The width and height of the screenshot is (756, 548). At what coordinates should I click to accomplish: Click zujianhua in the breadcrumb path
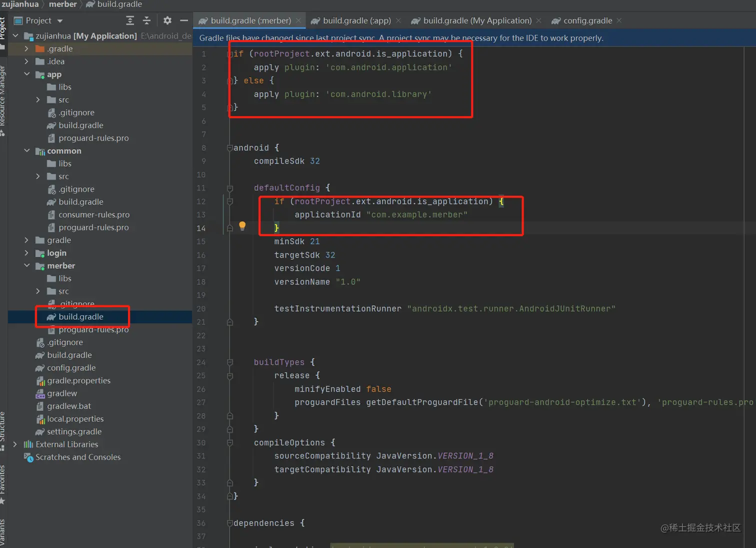pyautogui.click(x=20, y=4)
